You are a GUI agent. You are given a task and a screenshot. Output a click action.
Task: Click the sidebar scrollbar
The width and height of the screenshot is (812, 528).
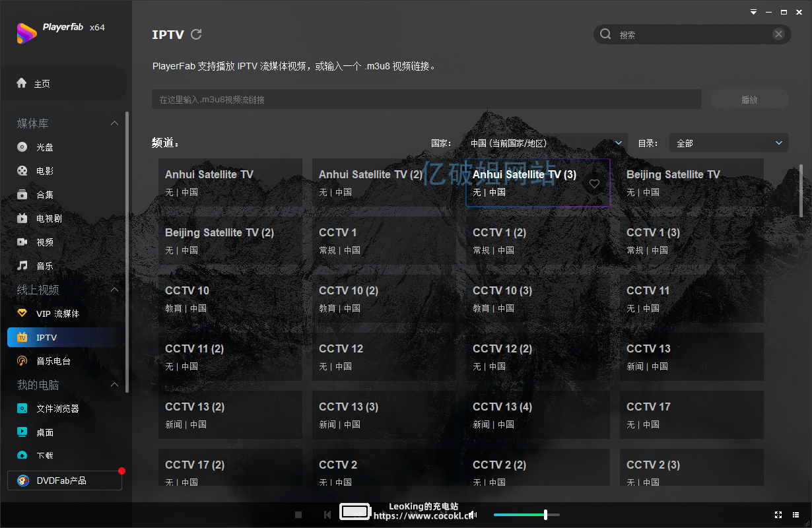127,253
